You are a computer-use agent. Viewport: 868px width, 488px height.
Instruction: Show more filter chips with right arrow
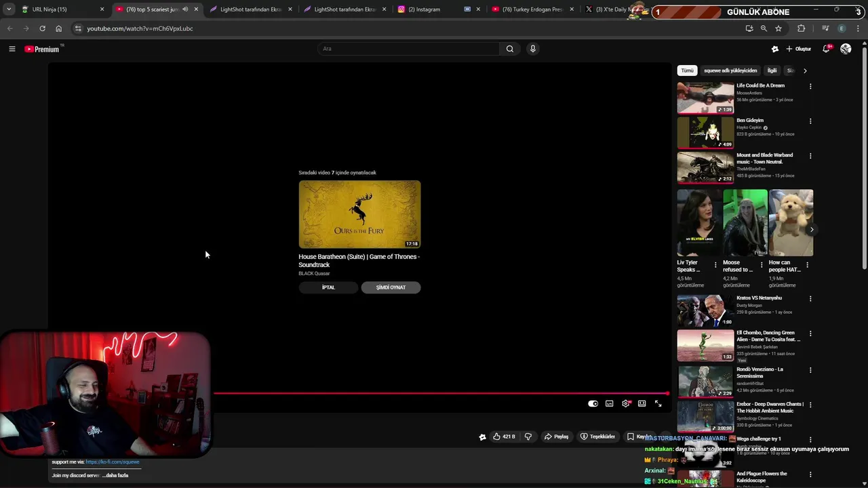(x=805, y=70)
